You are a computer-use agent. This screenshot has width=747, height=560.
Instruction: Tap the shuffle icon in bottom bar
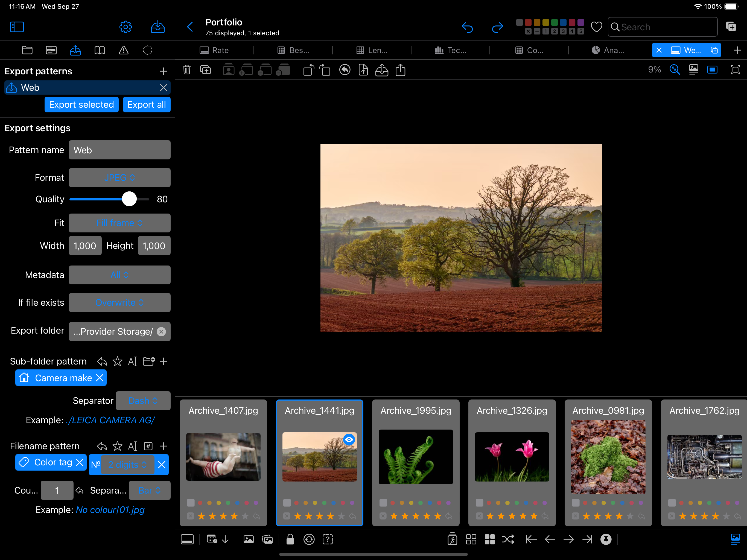(x=508, y=539)
